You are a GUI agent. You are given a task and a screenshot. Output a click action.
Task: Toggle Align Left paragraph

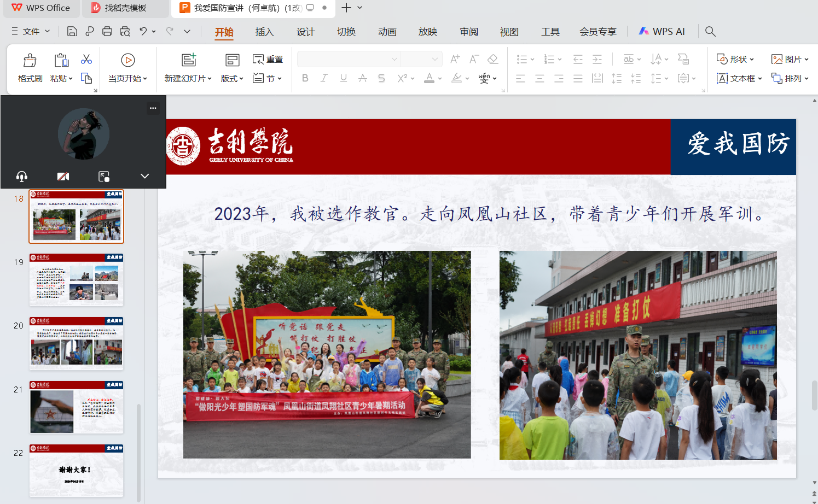coord(520,78)
